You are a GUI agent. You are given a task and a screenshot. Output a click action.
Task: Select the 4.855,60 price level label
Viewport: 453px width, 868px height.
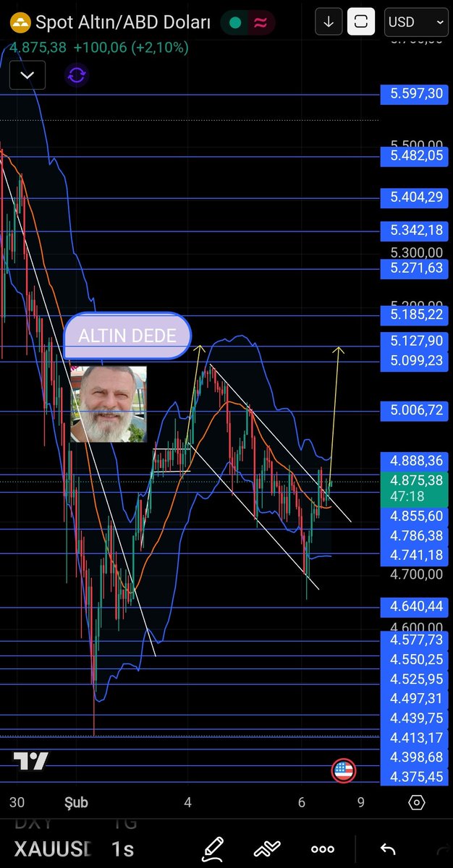click(x=416, y=516)
